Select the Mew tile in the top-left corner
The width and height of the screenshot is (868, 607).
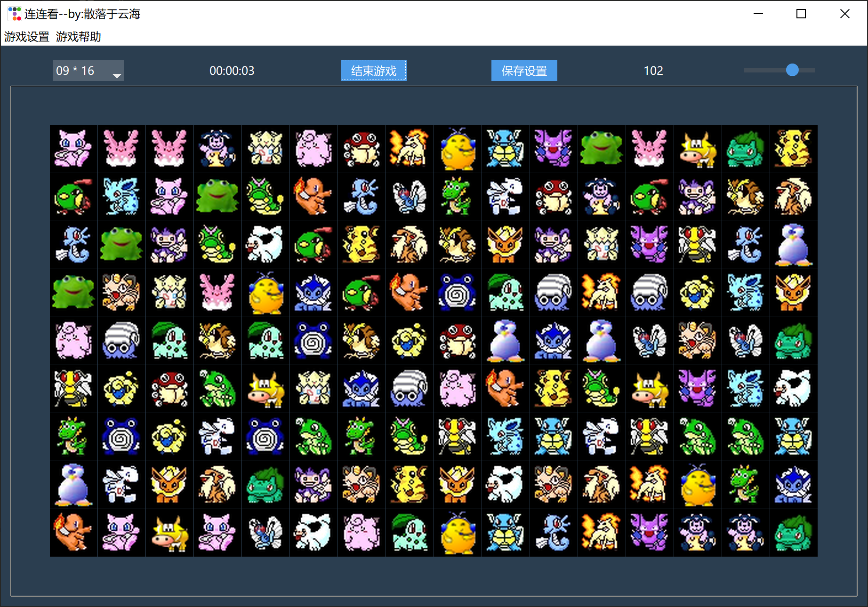(x=73, y=149)
